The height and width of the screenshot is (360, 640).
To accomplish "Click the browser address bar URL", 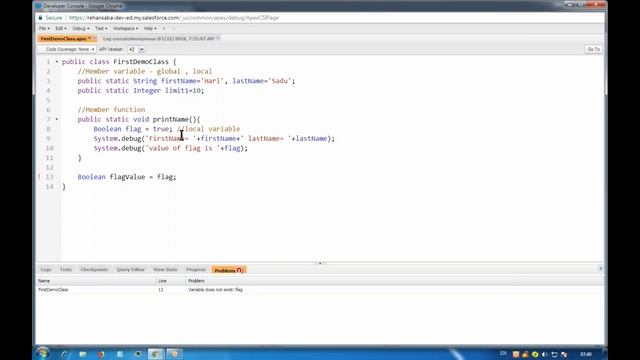I will 174,18.
